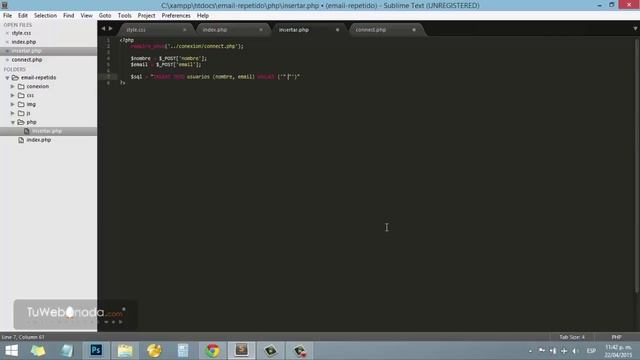Open the Selection menu
This screenshot has height=360, width=640.
45,16
